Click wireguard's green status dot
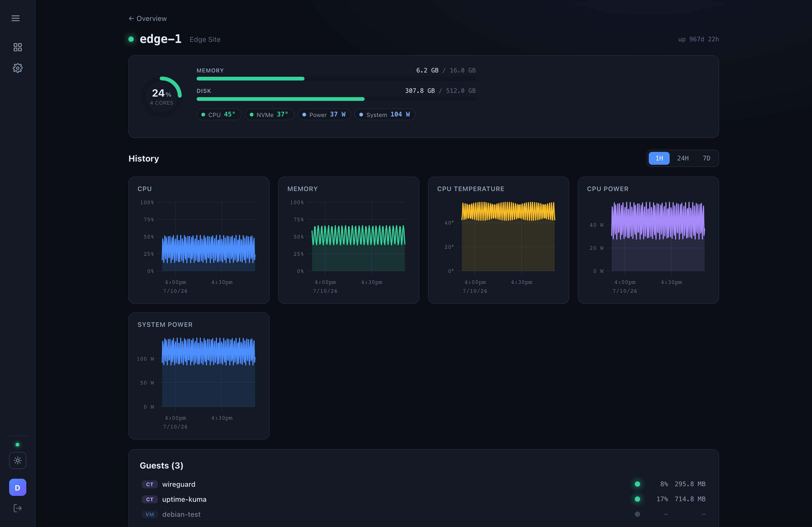The width and height of the screenshot is (812, 527). coord(637,484)
